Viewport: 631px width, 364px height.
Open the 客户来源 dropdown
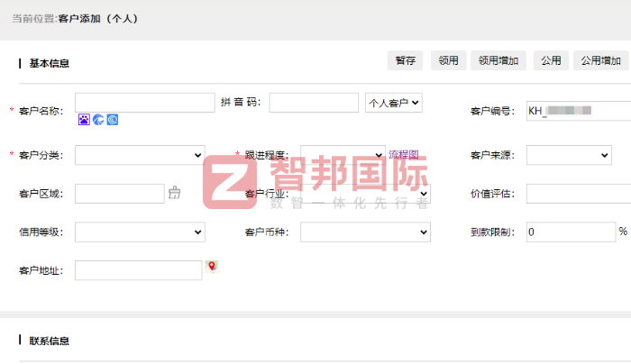(x=569, y=156)
